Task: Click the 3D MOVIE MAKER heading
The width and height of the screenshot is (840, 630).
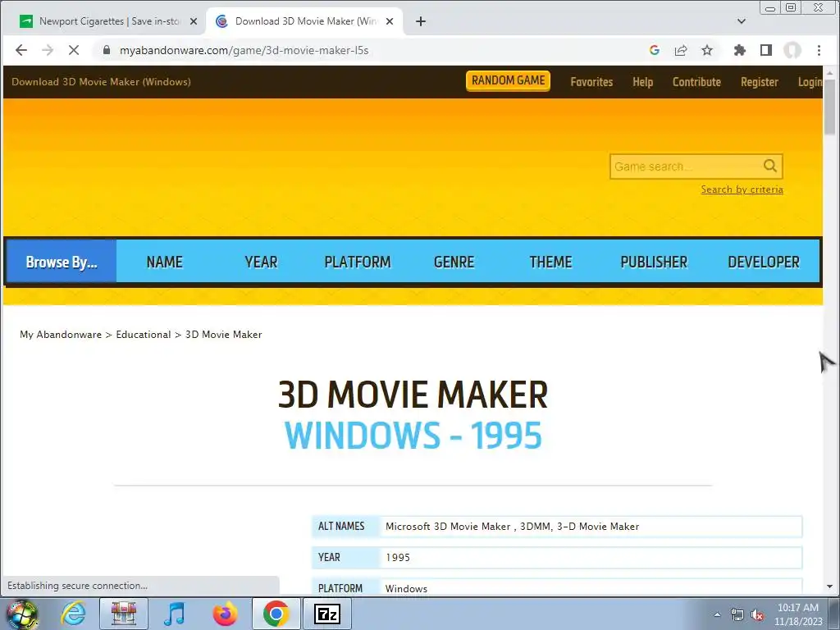Action: (413, 395)
